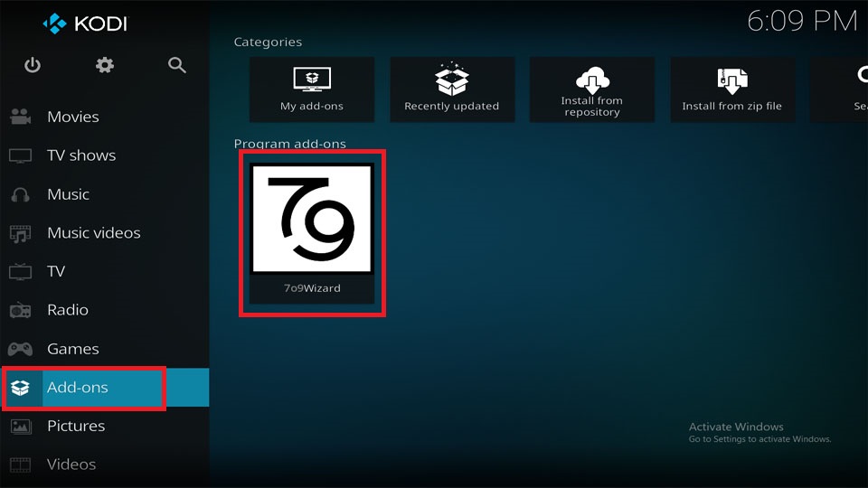Click the search magnifier icon

click(177, 65)
